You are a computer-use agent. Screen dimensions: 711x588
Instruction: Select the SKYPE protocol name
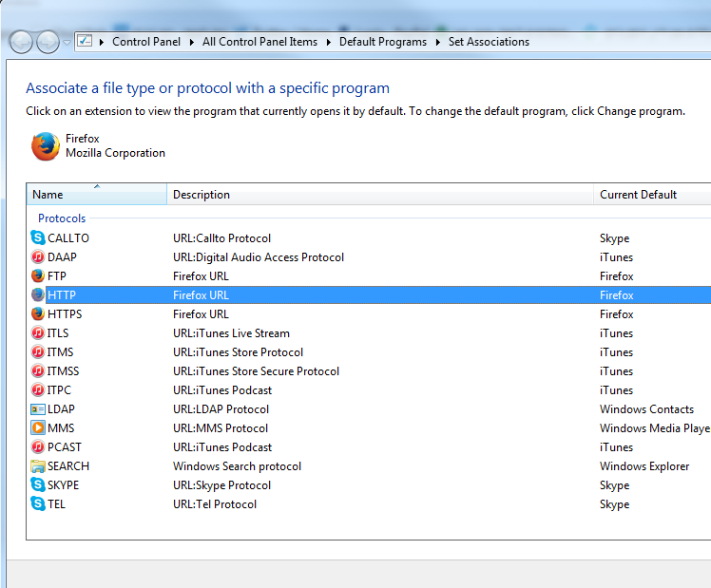click(63, 485)
